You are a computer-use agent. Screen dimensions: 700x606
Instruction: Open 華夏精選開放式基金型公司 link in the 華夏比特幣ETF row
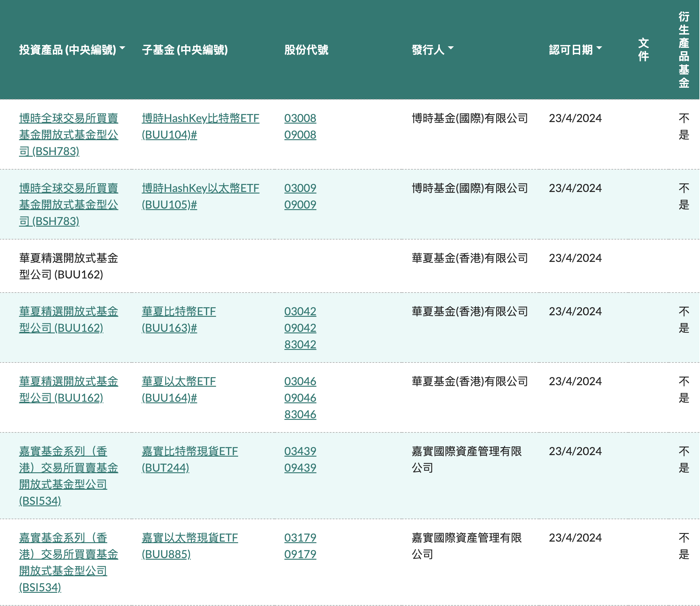(x=69, y=320)
